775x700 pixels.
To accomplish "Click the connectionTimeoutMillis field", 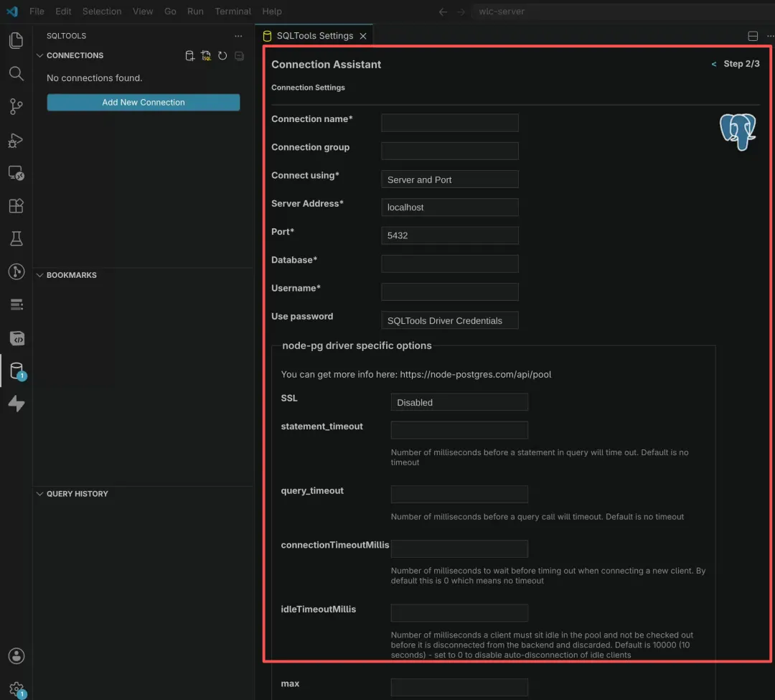I will tap(459, 549).
